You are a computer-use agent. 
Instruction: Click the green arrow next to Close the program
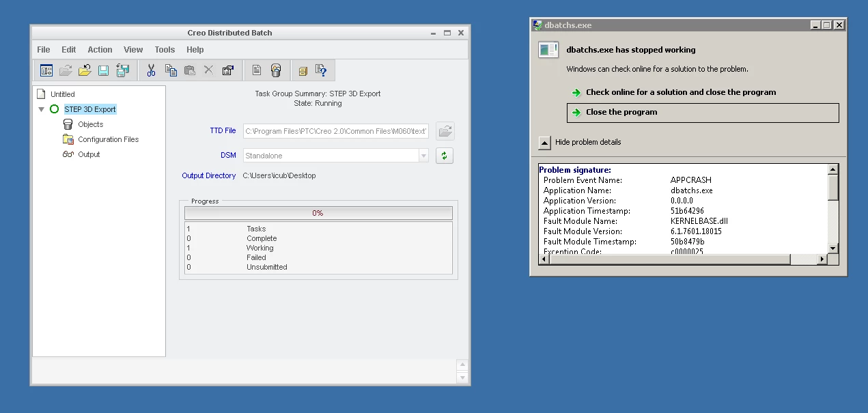(x=576, y=113)
